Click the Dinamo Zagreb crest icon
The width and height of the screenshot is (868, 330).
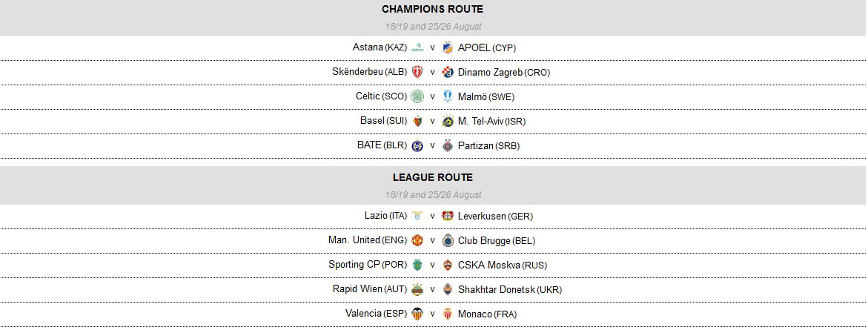point(447,72)
